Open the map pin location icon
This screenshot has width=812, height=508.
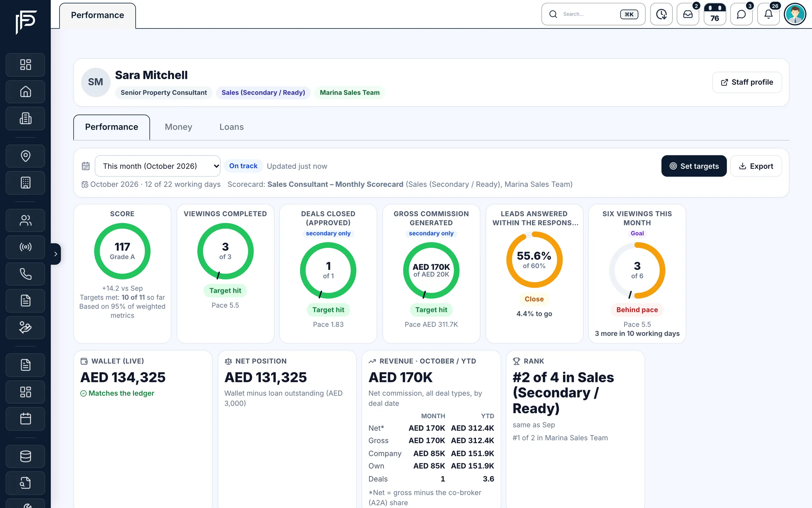tap(25, 156)
